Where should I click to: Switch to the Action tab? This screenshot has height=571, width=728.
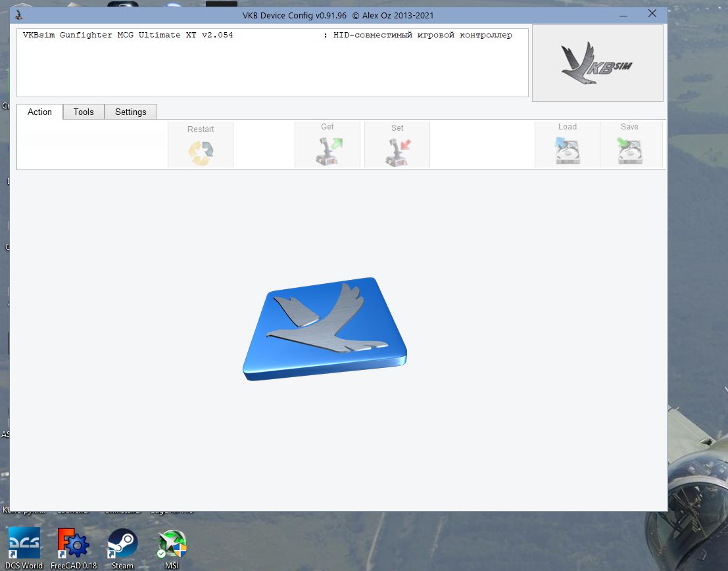click(x=39, y=112)
